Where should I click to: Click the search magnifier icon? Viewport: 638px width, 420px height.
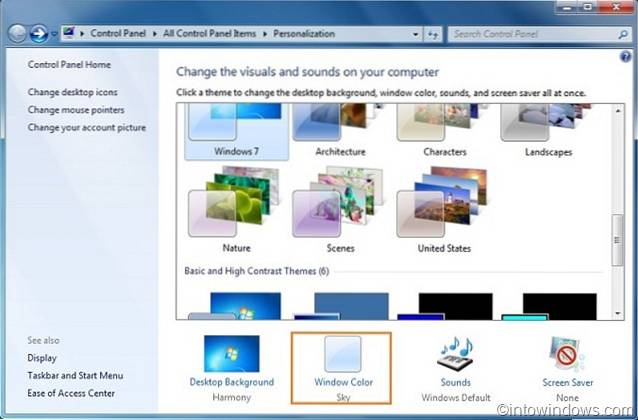tap(623, 35)
